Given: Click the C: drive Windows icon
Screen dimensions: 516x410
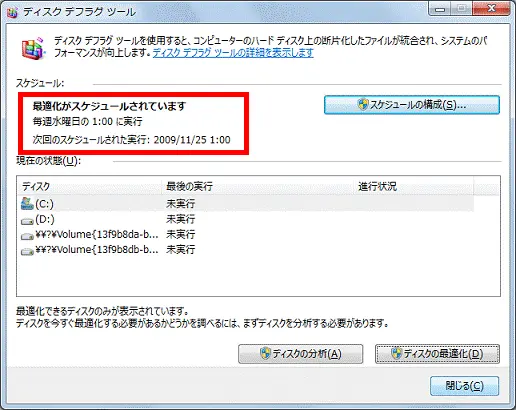Looking at the screenshot, I should 27,203.
